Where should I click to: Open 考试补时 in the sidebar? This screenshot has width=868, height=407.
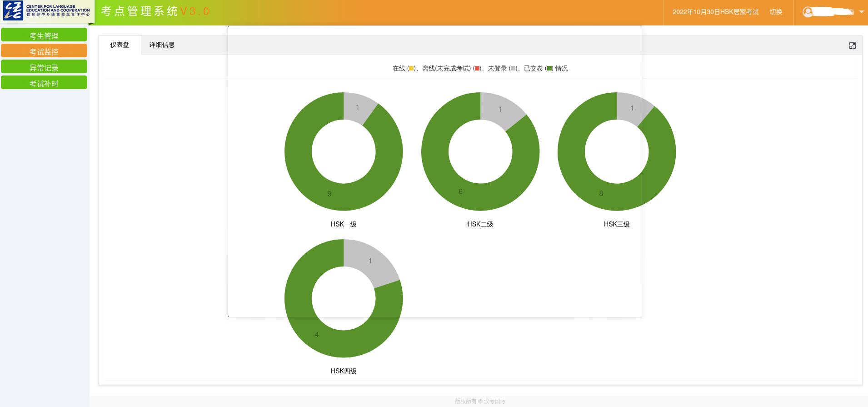pos(44,83)
